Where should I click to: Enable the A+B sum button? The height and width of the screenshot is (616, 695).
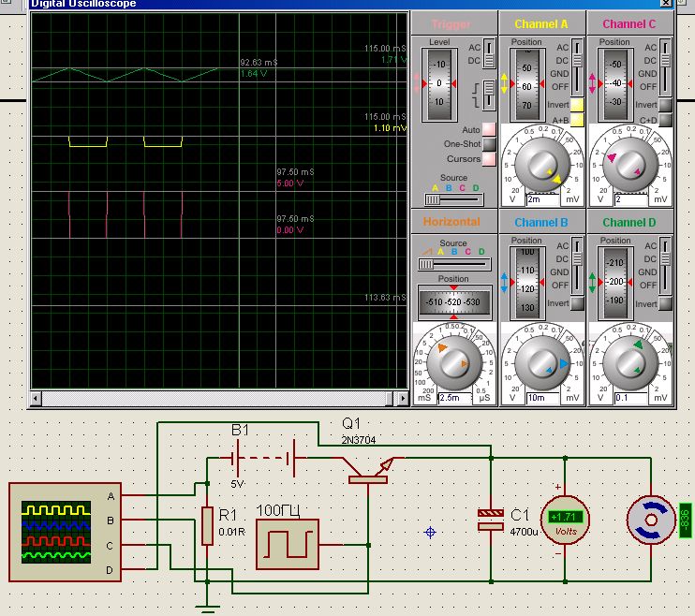[577, 120]
